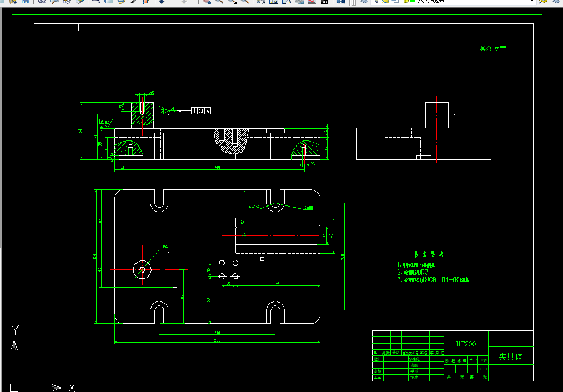Select the 其余 surface finish note
Screen dimensions: 563x392
point(485,48)
